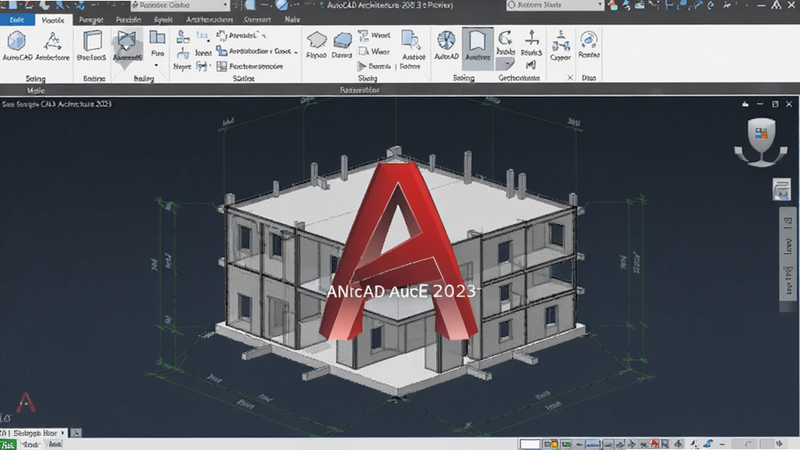Click the gauge icon at ribbon's right end
Screen dimensions: 800x450
point(589,40)
